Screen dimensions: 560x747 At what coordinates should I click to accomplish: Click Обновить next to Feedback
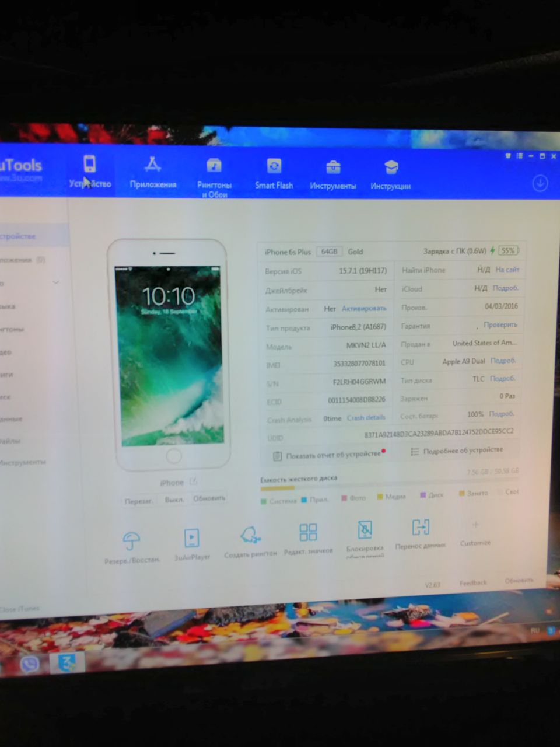519,580
